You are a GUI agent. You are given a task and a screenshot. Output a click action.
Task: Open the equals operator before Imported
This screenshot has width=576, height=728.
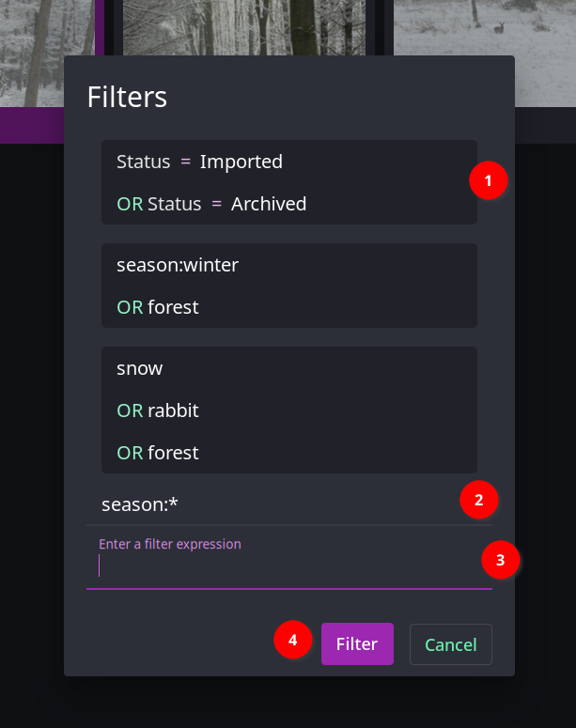pyautogui.click(x=185, y=162)
